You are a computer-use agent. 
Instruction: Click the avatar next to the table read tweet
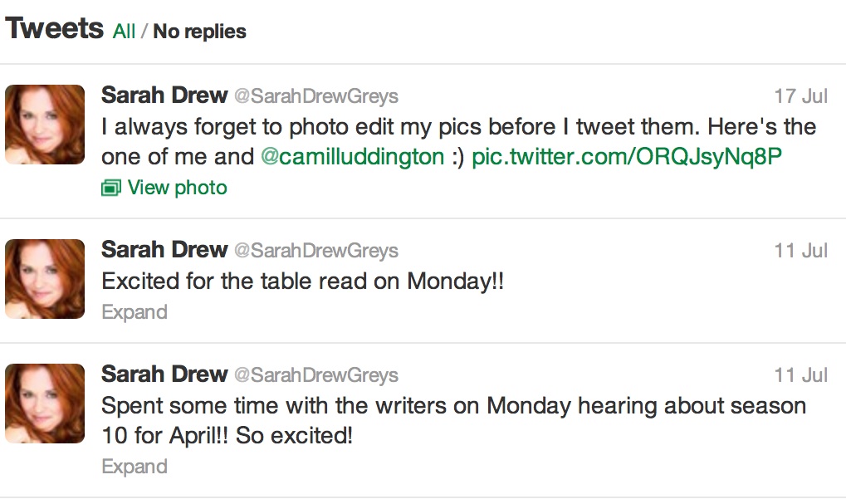(45, 279)
